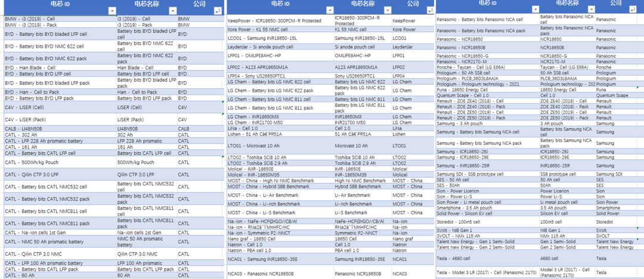Select the "LTO01 - Microvast 10 Ah" cell
The image size is (644, 279).
click(x=280, y=146)
